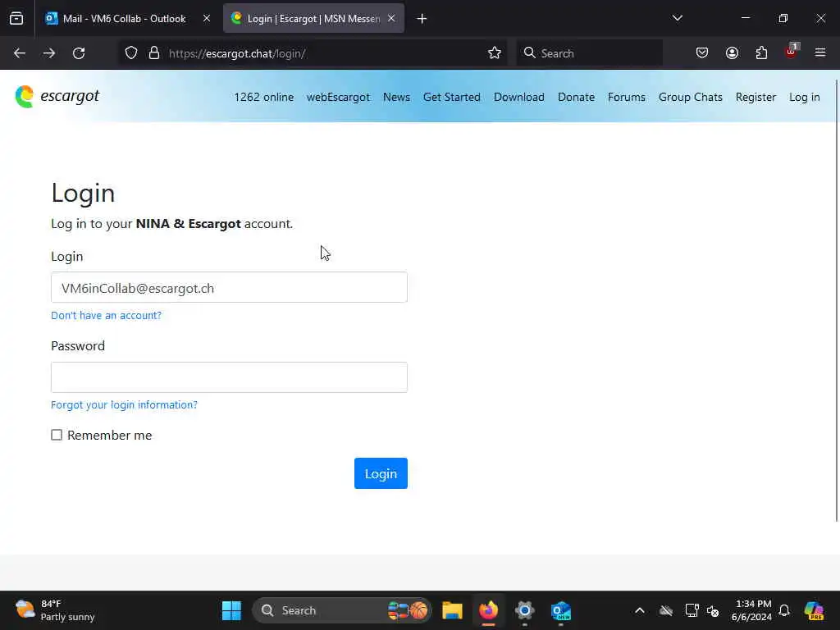
Task: Click the Firefox View icon in tab bar
Action: pos(16,18)
